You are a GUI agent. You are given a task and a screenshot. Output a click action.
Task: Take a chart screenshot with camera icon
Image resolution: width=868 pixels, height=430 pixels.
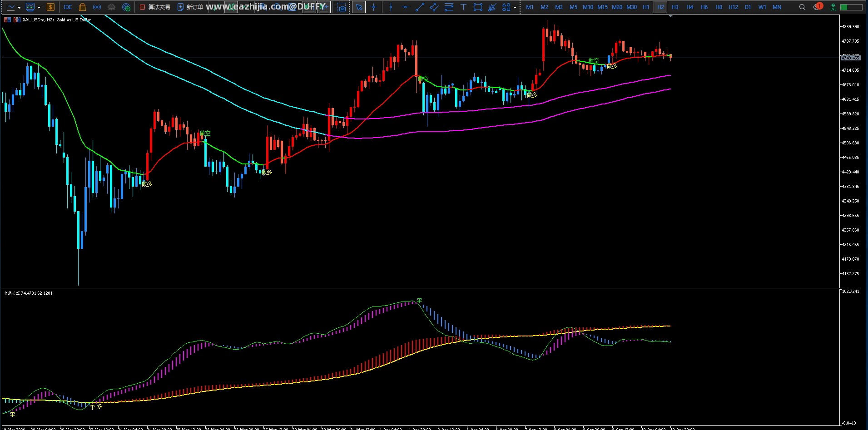tap(342, 7)
